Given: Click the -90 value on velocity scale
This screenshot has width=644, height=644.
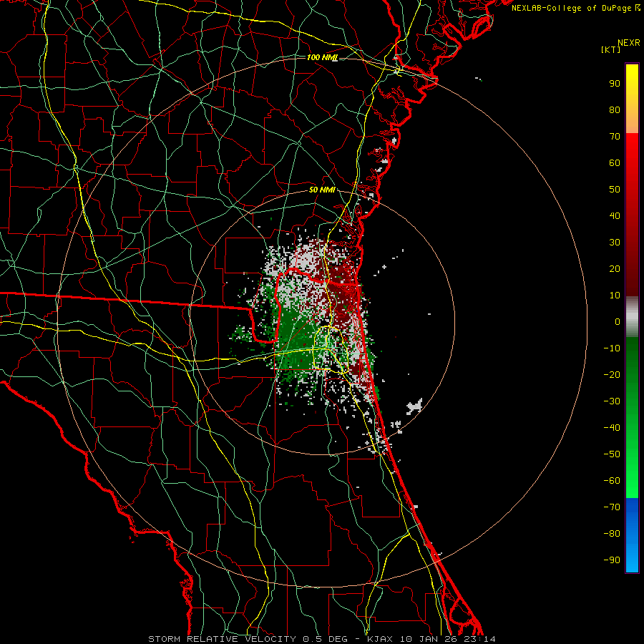Looking at the screenshot, I should click(x=612, y=560).
